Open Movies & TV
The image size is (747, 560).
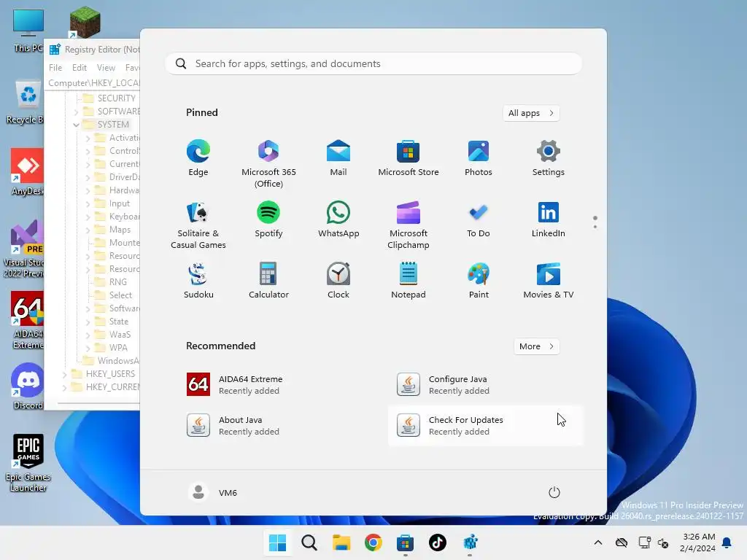tap(549, 281)
